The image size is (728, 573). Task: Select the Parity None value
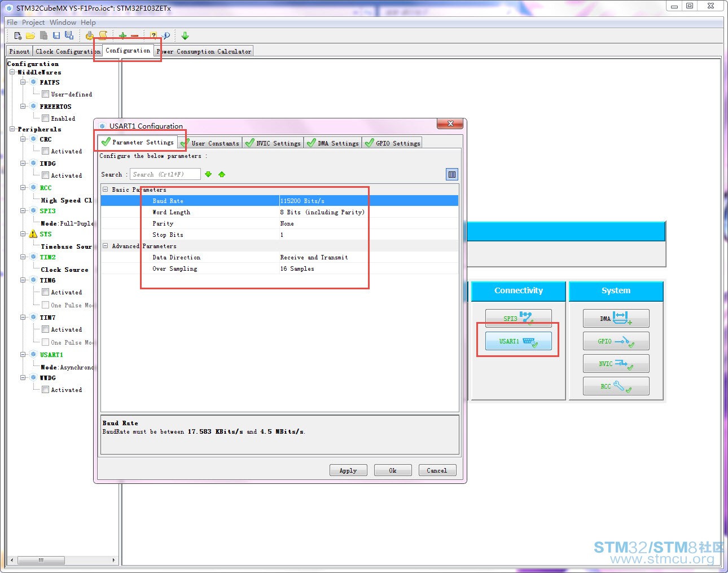coord(287,223)
